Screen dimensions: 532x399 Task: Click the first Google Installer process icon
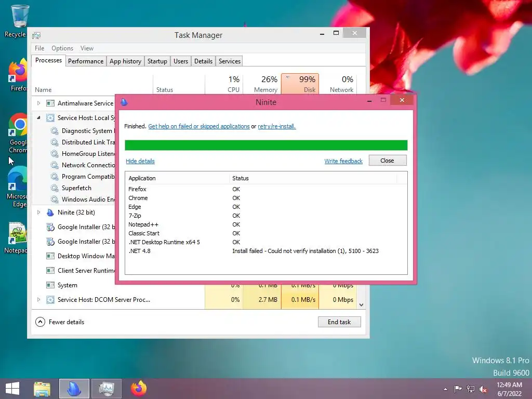(50, 227)
